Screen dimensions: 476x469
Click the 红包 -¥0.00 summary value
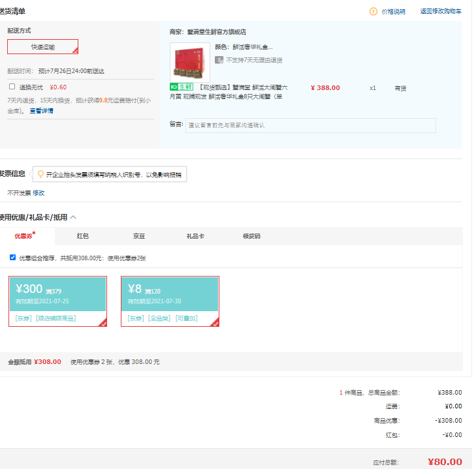pyautogui.click(x=452, y=434)
